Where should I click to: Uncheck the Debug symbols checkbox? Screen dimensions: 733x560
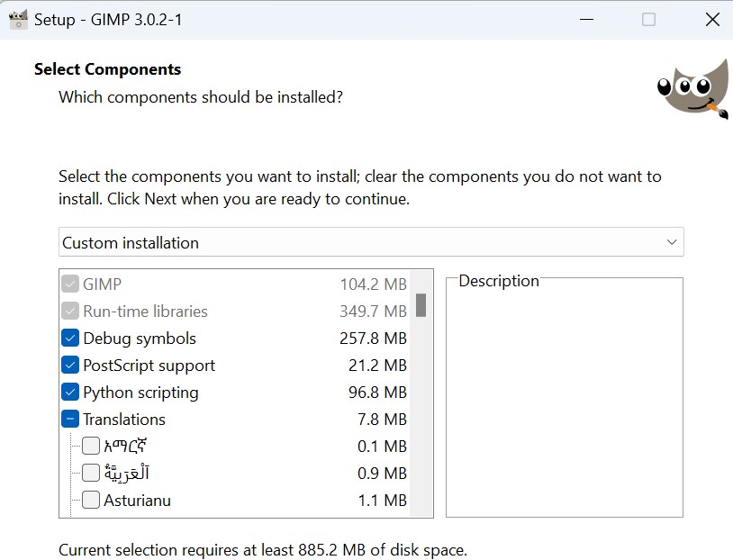pyautogui.click(x=70, y=339)
